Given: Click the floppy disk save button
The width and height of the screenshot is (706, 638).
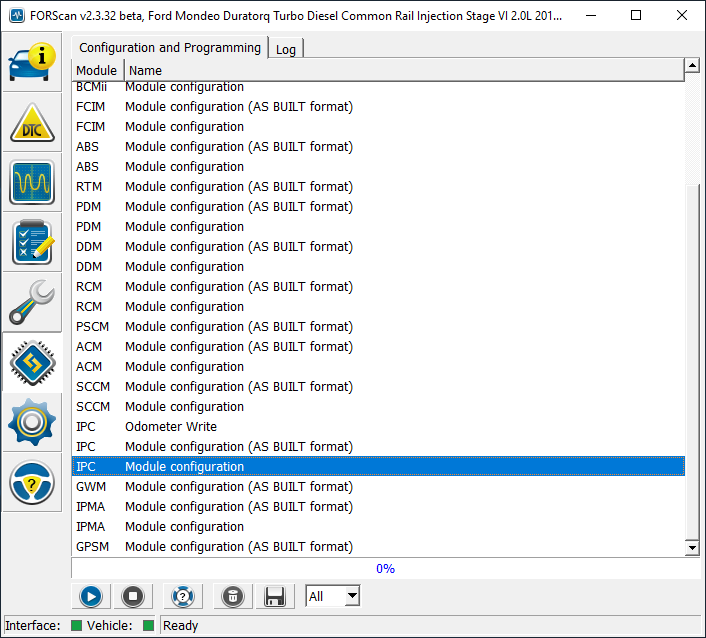Looking at the screenshot, I should pos(274,597).
